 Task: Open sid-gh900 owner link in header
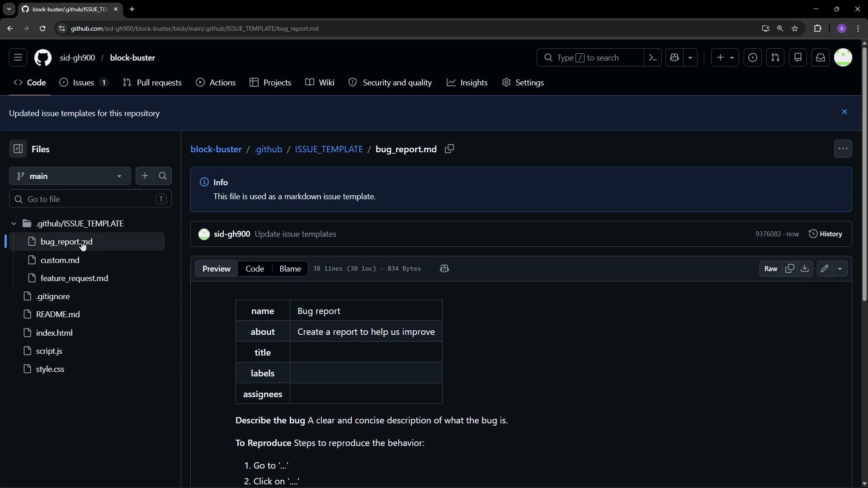77,58
